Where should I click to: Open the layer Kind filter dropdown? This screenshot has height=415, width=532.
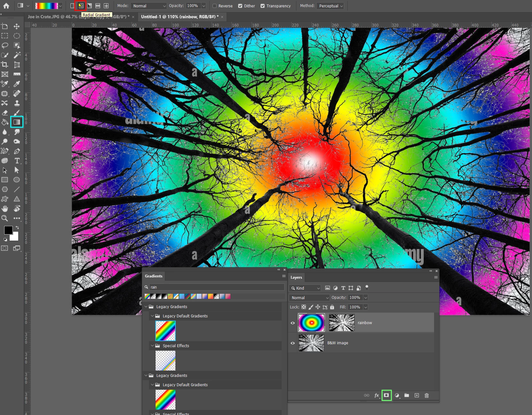pyautogui.click(x=305, y=288)
